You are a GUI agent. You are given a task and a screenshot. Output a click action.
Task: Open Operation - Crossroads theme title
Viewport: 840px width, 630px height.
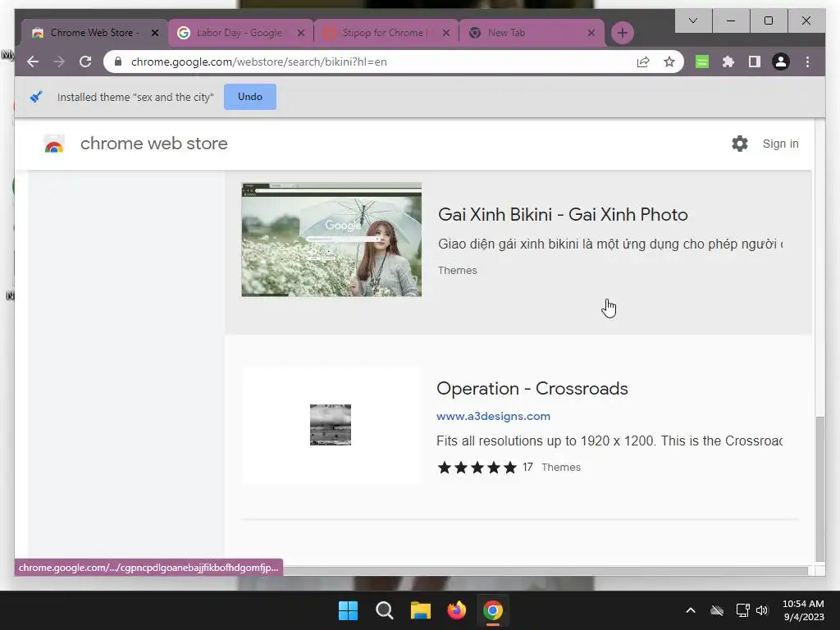point(532,388)
